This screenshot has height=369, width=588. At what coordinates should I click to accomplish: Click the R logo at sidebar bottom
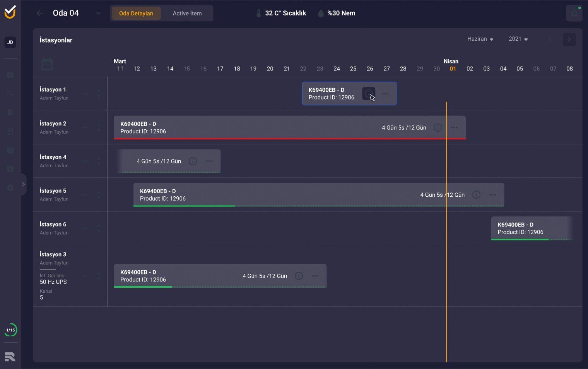10,357
